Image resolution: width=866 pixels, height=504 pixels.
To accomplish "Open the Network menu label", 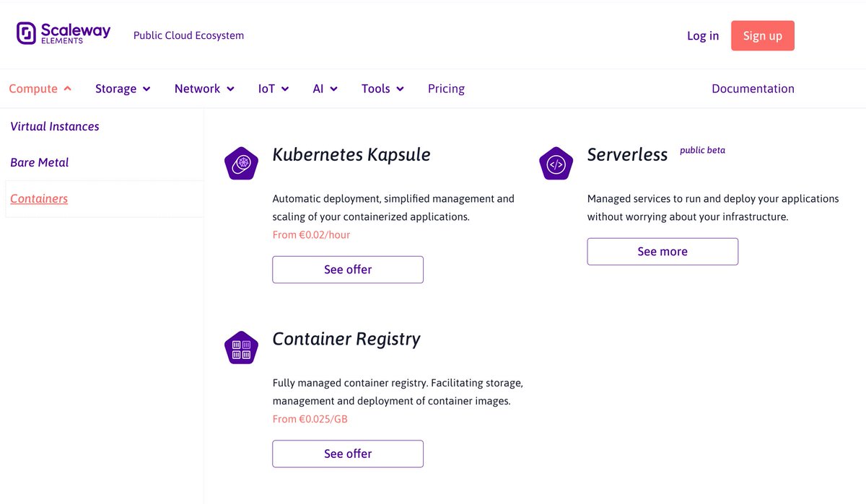I will 197,89.
